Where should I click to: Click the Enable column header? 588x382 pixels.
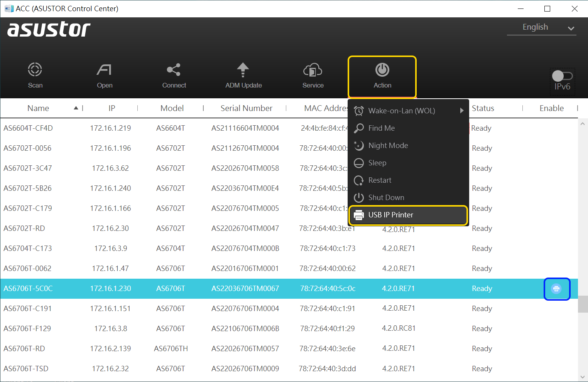[552, 108]
